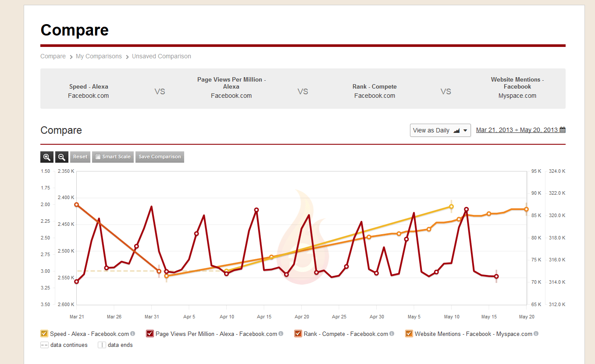Screen dimensions: 595x364
Task: Open the calendar icon beside date range
Action: point(563,130)
